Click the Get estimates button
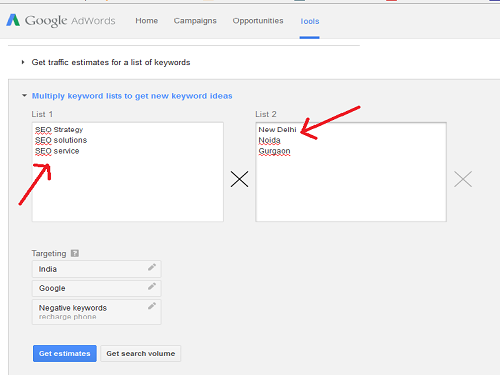Viewport: 500px width, 375px height. (x=65, y=353)
